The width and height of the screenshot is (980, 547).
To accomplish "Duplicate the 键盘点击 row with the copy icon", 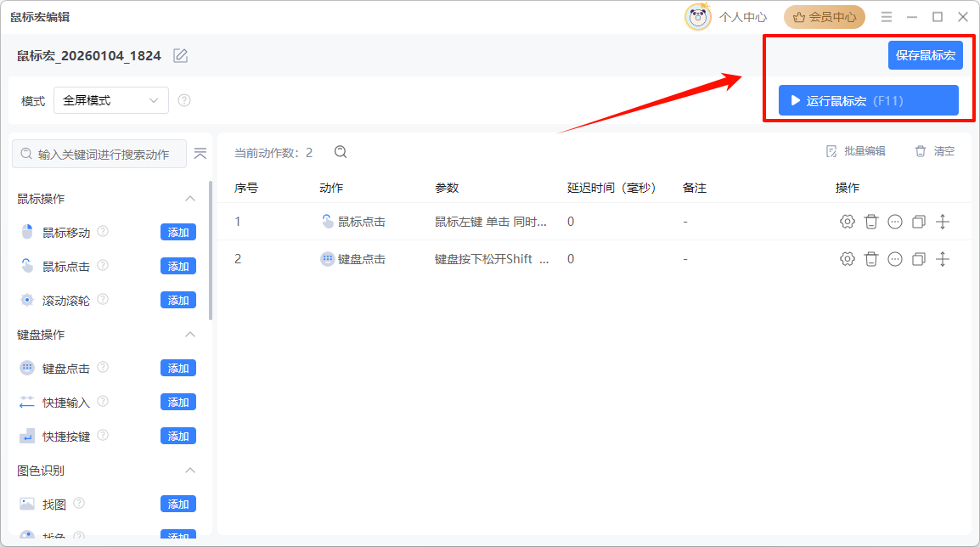I will (918, 259).
